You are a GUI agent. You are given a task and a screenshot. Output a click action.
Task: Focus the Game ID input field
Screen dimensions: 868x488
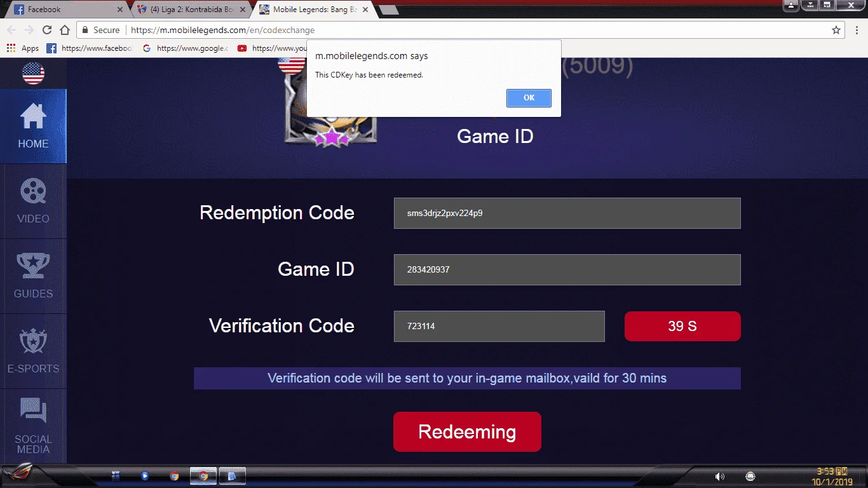(x=567, y=269)
